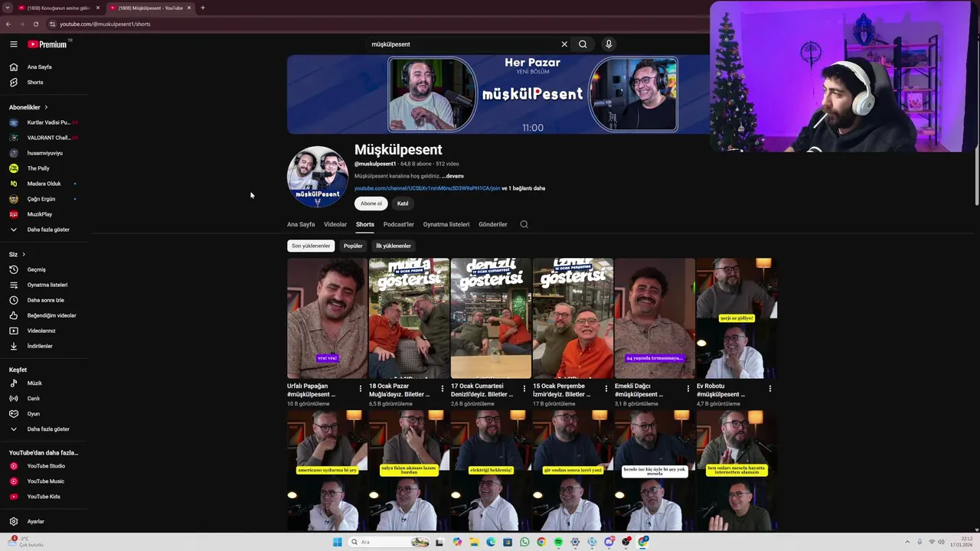Open Kurtlar Vadisi subscription channel
The width and height of the screenshot is (980, 551).
44,122
